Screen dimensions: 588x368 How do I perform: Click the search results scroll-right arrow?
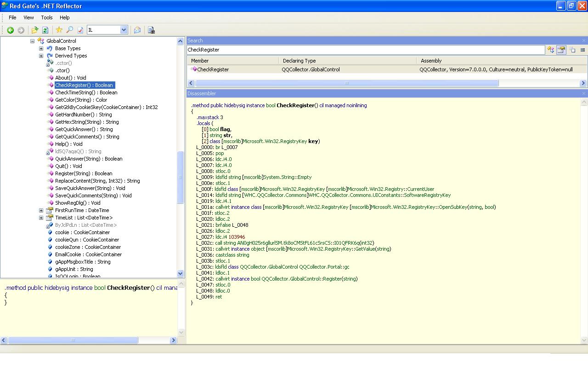pos(583,83)
